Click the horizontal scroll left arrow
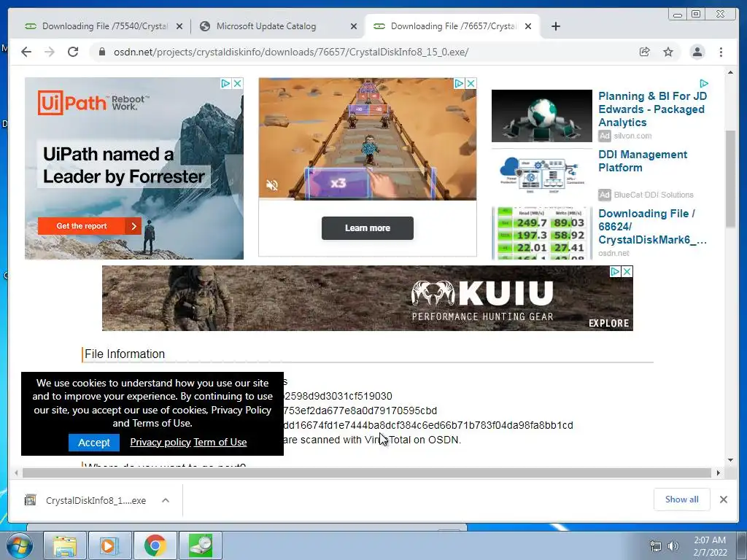Image resolution: width=747 pixels, height=560 pixels. [x=16, y=472]
